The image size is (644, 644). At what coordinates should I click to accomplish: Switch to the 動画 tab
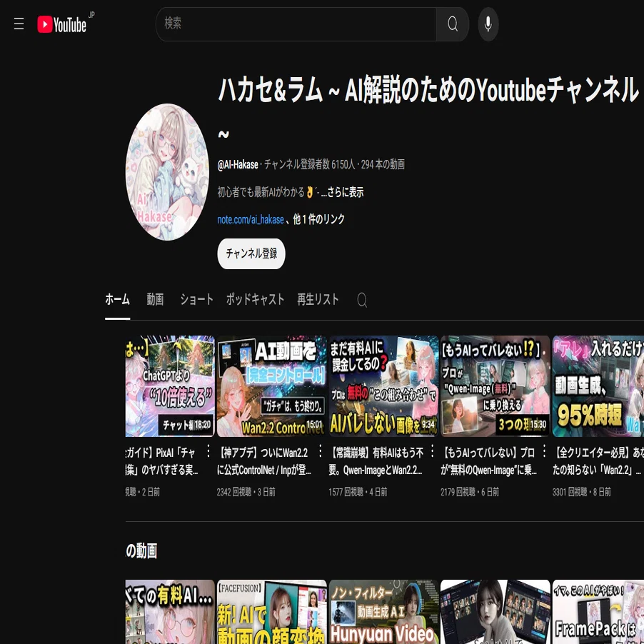[x=155, y=299]
